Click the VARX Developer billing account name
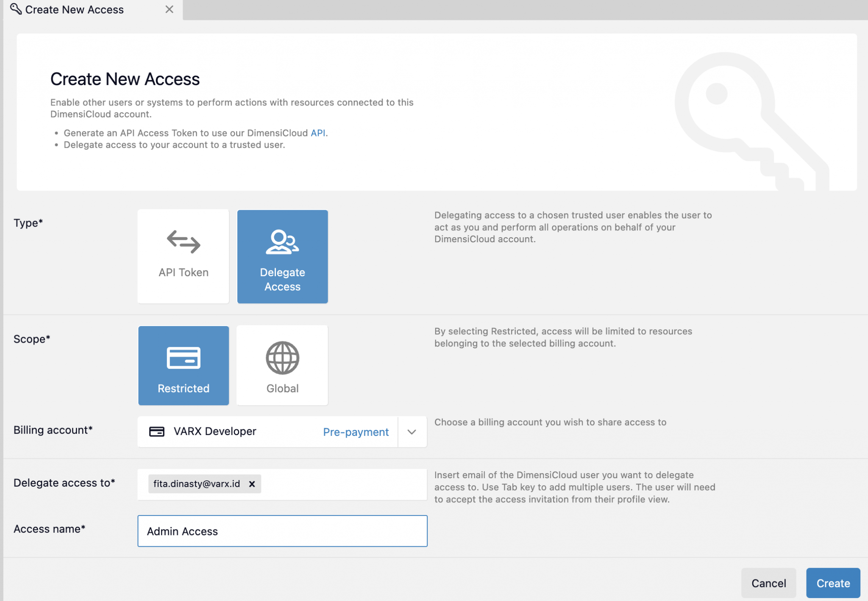 [215, 431]
